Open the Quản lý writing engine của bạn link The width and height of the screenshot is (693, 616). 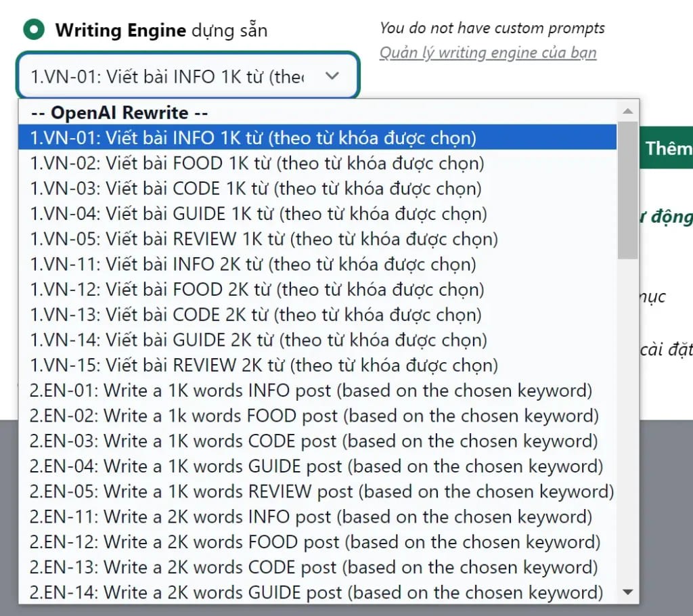click(488, 53)
